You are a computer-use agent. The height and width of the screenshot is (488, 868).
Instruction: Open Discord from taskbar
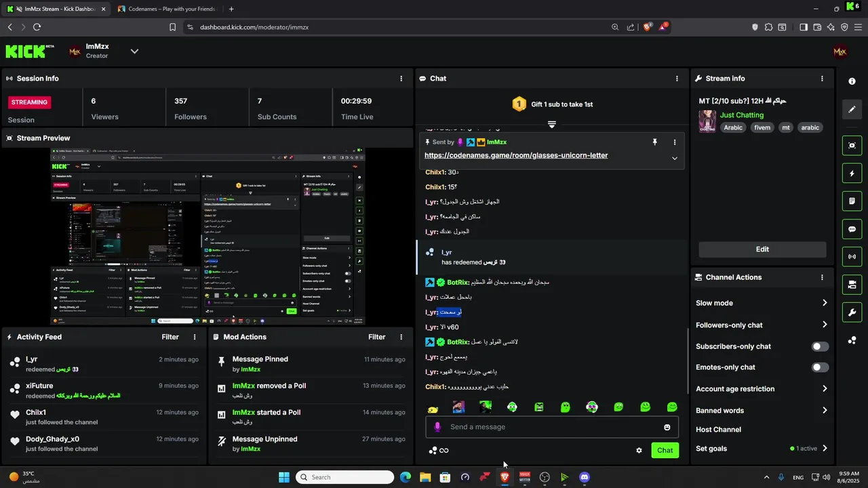pos(585,477)
